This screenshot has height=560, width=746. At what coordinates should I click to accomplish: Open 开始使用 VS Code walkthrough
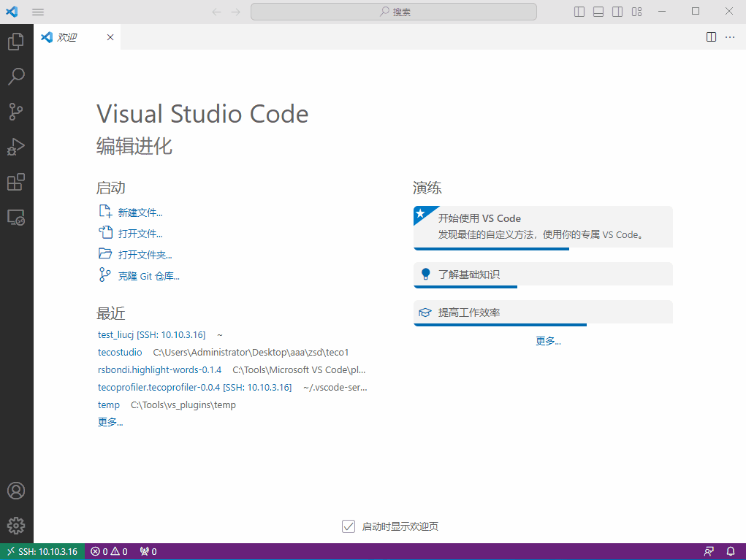[x=543, y=227]
